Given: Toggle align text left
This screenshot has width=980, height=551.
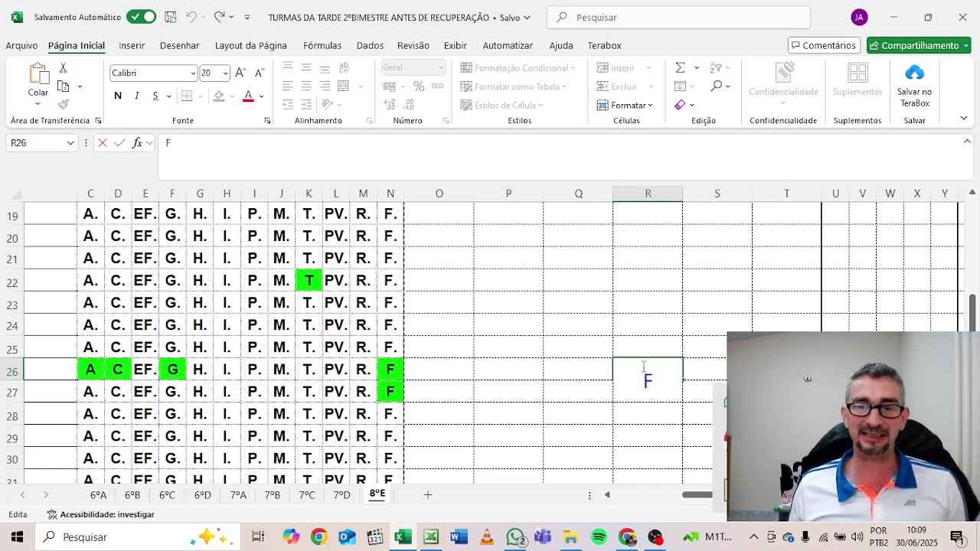Looking at the screenshot, I should click(288, 86).
